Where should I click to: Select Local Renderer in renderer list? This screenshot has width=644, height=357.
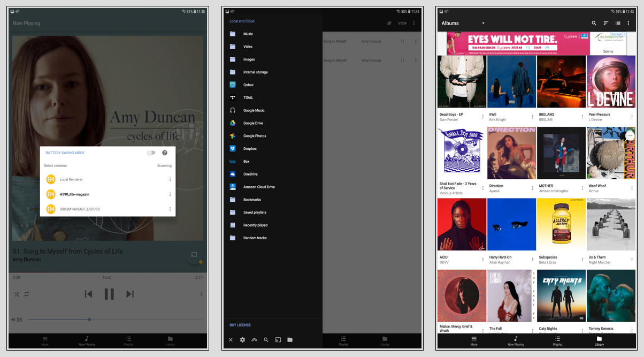pos(108,179)
